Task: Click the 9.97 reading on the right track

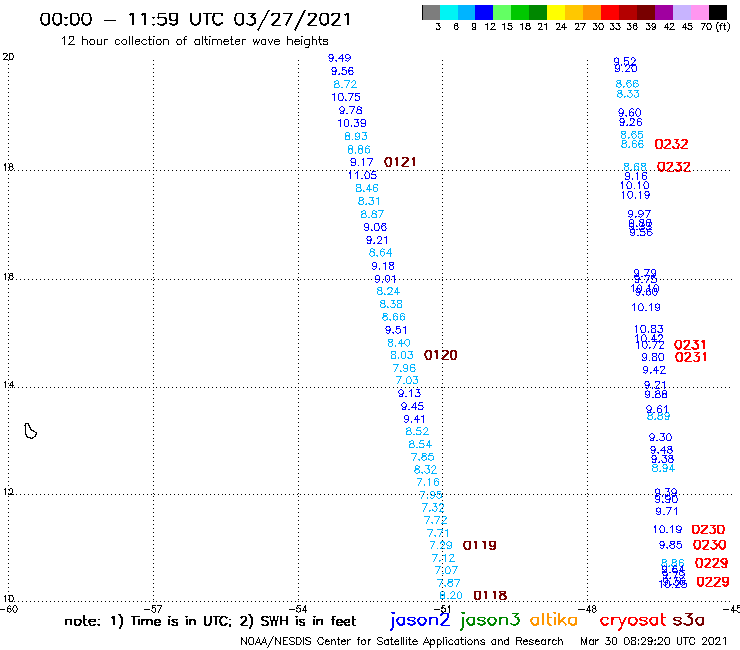Action: coord(639,214)
